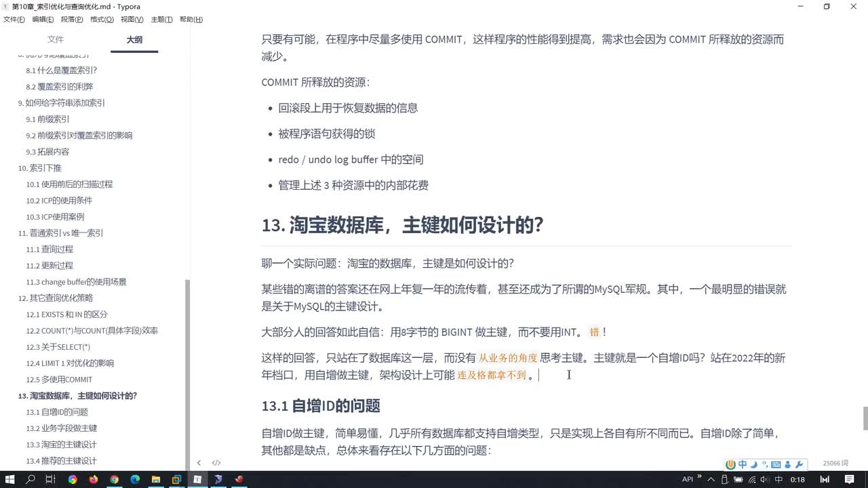Switch to the 大纲 sidebar tab

click(x=134, y=40)
